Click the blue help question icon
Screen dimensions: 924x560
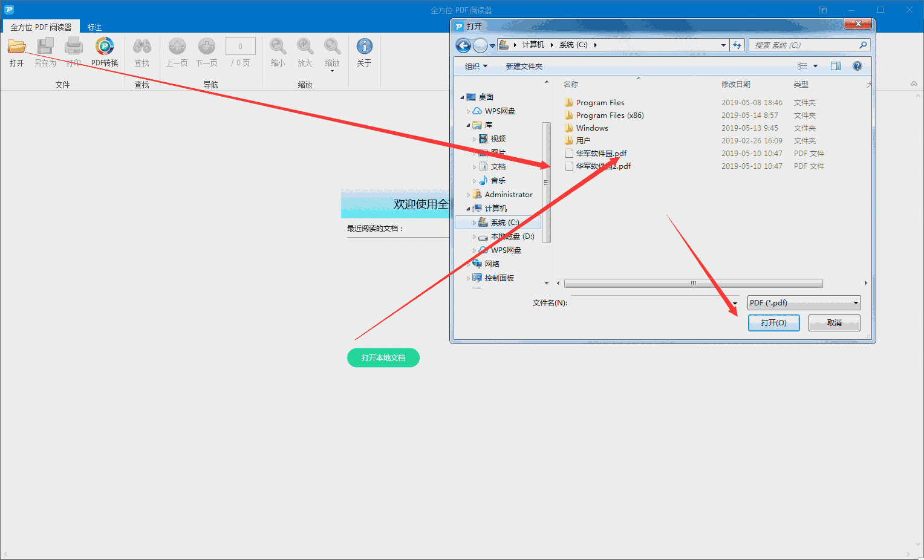[857, 66]
